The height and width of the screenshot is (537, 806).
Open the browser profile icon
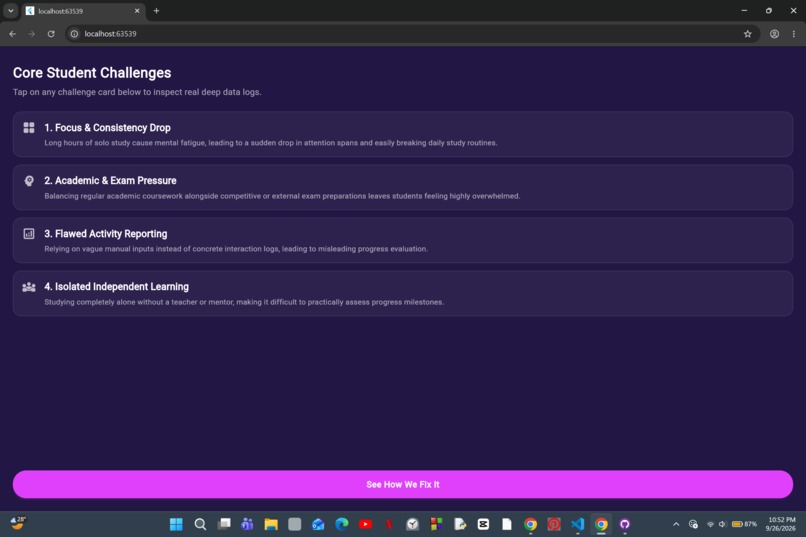(774, 34)
